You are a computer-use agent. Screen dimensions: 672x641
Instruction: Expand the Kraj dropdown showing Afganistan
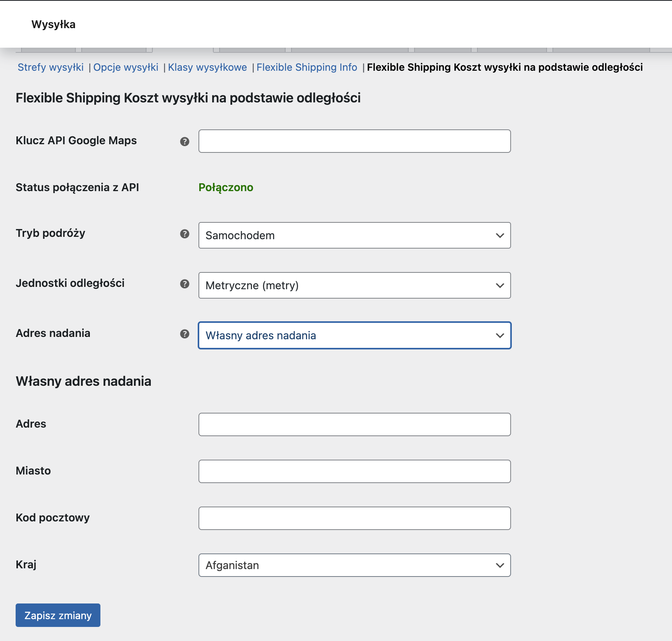[355, 565]
